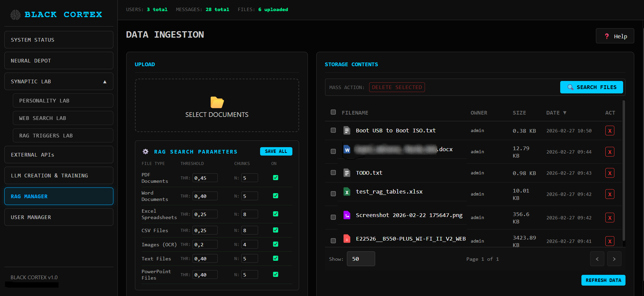Click the folder icon to select documents
The width and height of the screenshot is (644, 296).
(x=217, y=102)
